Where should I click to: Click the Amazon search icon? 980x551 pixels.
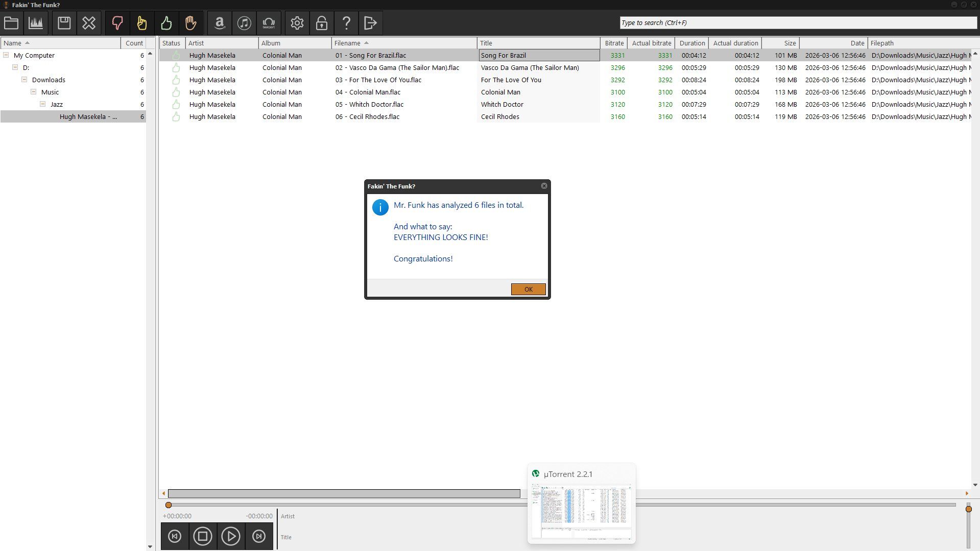tap(219, 23)
